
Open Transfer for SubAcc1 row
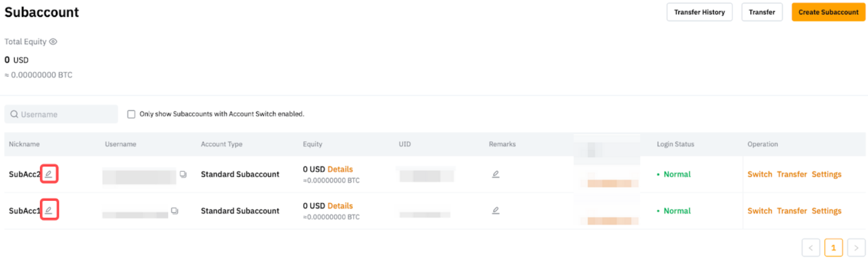[792, 211]
